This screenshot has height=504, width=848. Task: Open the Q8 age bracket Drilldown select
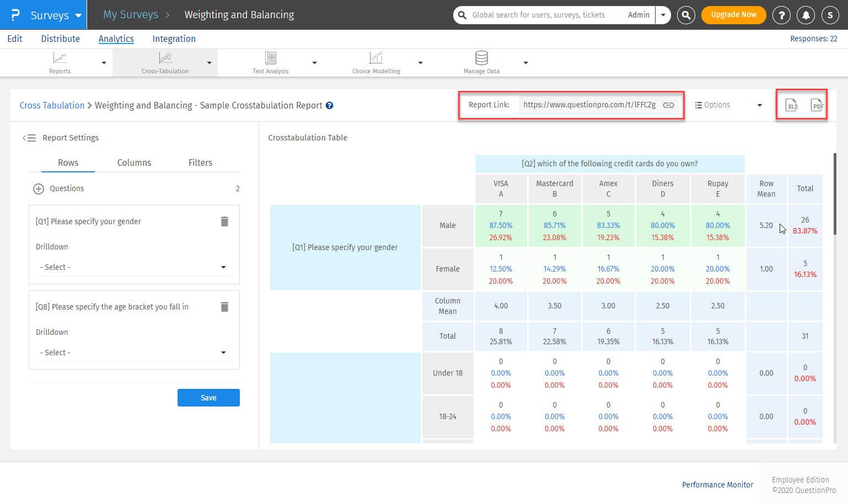[133, 353]
